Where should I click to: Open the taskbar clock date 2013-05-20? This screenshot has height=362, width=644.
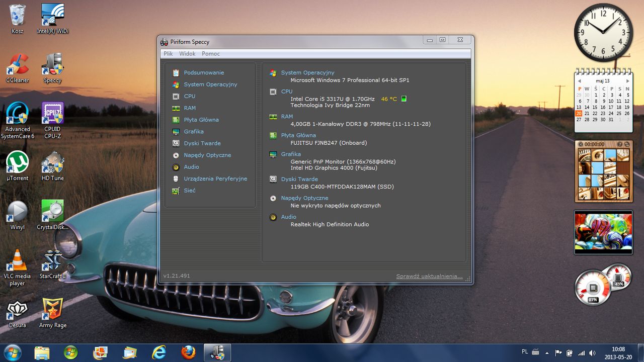point(618,357)
